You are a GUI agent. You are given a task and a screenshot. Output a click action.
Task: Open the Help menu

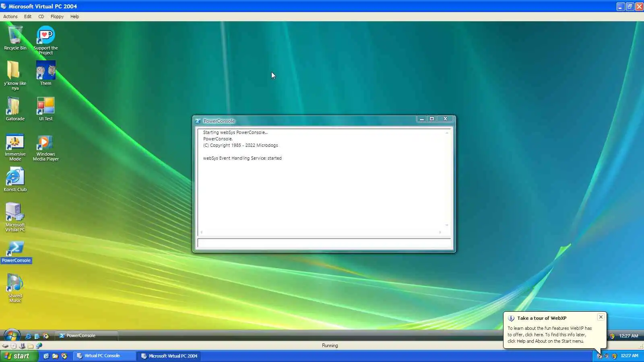click(74, 16)
